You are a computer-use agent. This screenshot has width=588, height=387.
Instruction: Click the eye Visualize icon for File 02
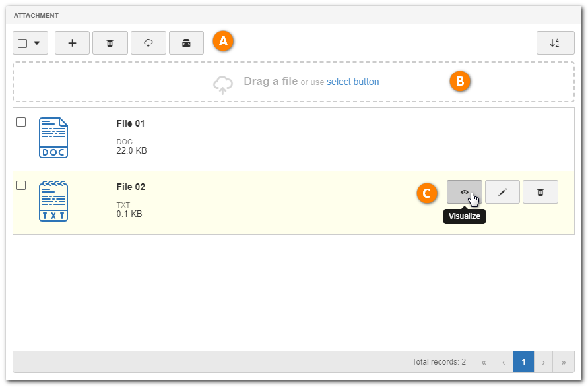pos(464,192)
